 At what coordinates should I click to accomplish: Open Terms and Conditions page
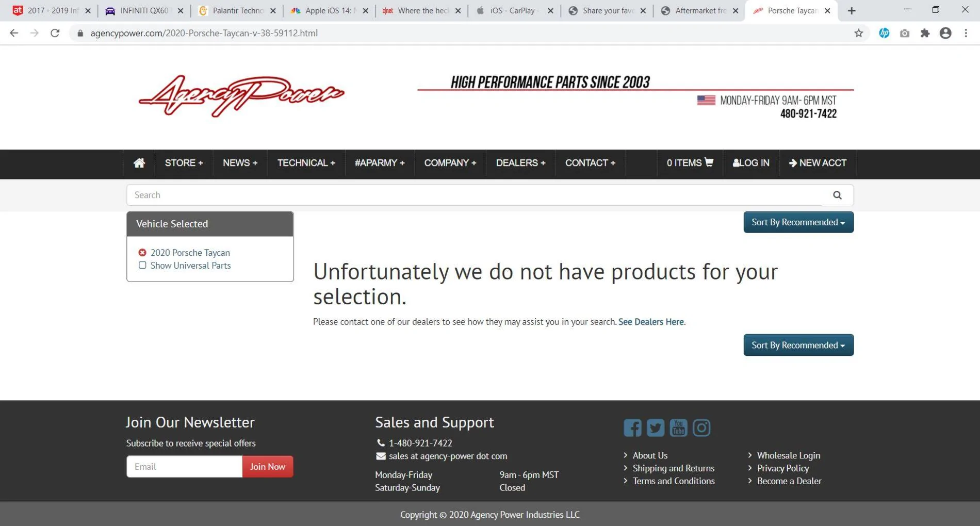(x=674, y=481)
